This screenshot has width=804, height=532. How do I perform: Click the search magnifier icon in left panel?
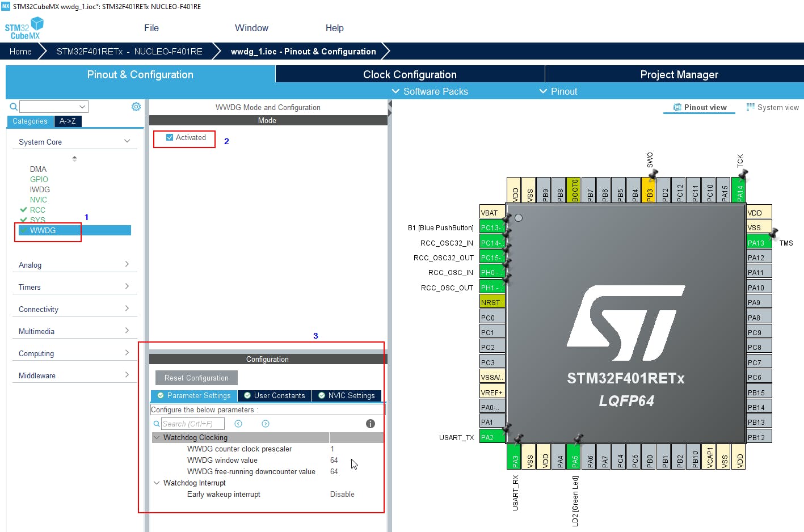(x=14, y=107)
